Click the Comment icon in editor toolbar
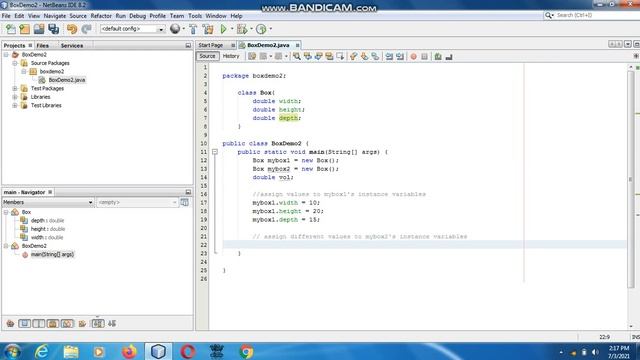Viewport: 640px width, 360px height. 438,56
